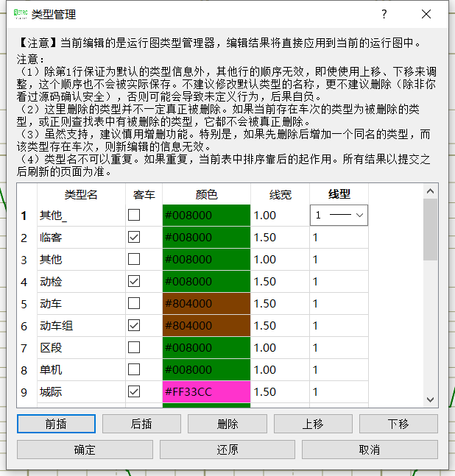Image resolution: width=455 pixels, height=476 pixels.
Task: Click the 后插 button
Action: coord(141,424)
